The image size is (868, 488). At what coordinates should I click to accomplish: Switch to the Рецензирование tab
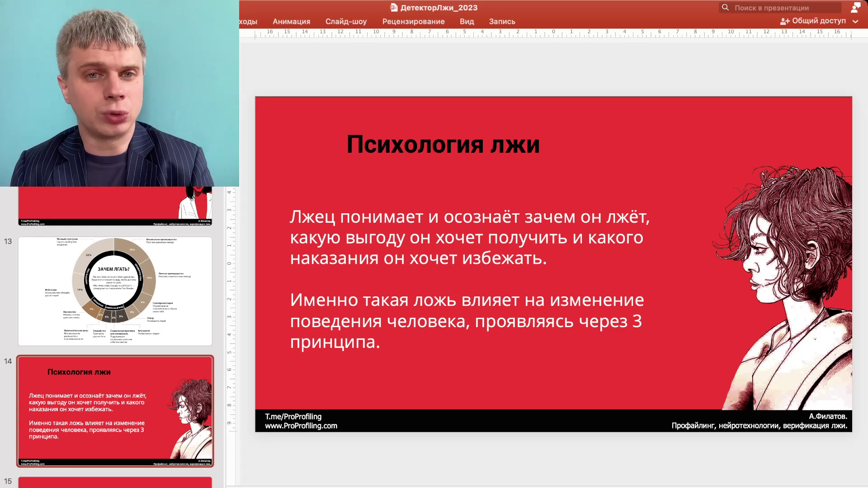[x=413, y=21]
